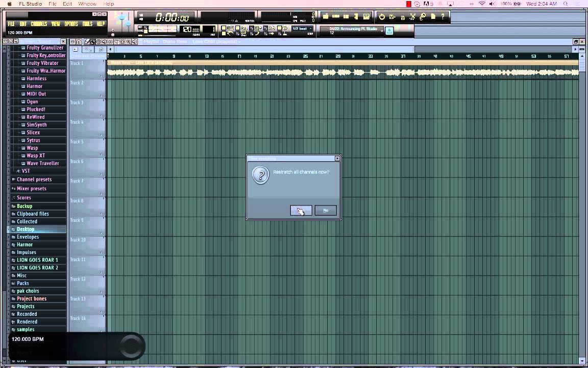Toggle the Pattern mode switch
Viewport: 588px width, 368px height.
pos(146,28)
